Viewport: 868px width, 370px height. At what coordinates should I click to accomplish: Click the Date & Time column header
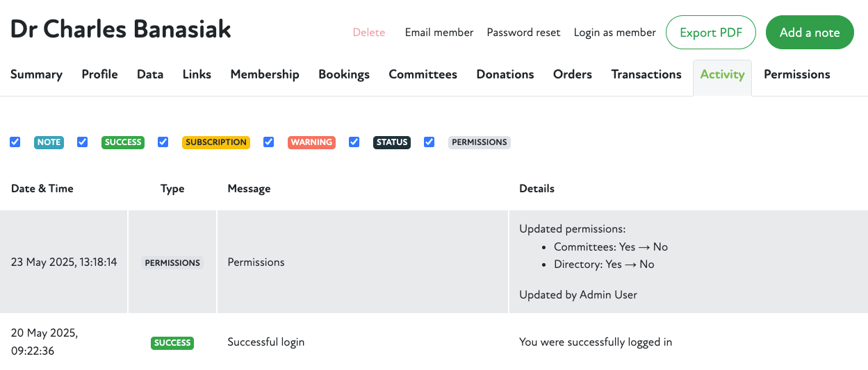click(x=42, y=188)
